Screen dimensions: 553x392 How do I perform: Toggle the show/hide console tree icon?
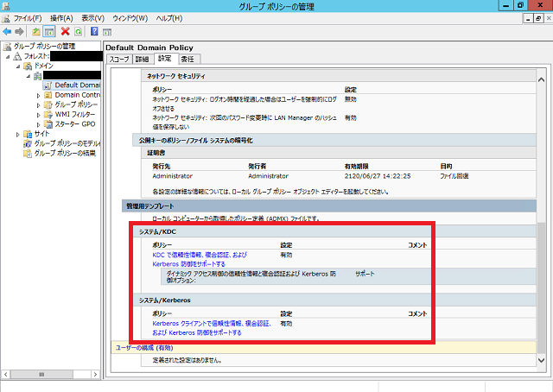pos(49,31)
